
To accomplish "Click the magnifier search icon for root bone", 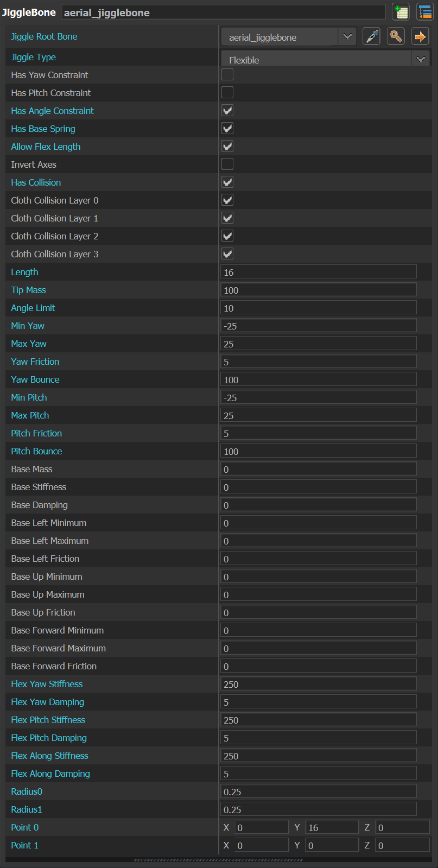I will pyautogui.click(x=396, y=37).
